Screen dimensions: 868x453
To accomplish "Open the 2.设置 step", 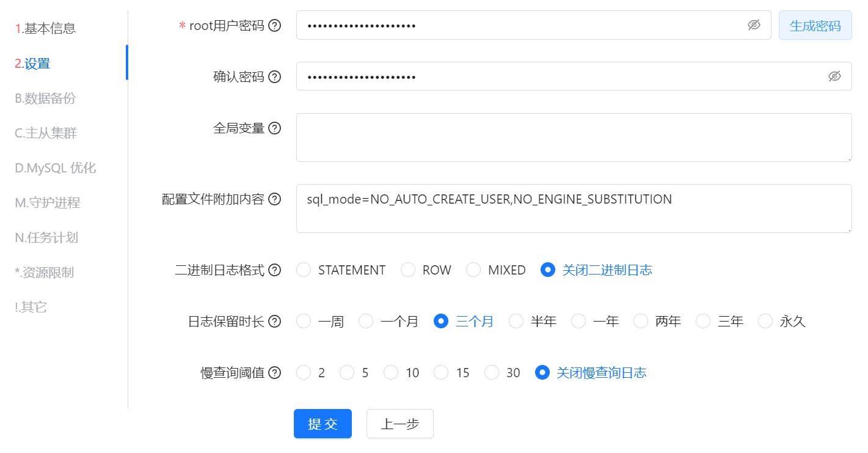I will (32, 63).
